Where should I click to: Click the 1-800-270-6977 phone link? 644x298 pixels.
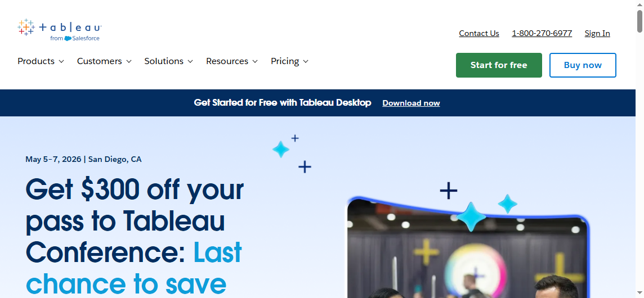(x=542, y=33)
